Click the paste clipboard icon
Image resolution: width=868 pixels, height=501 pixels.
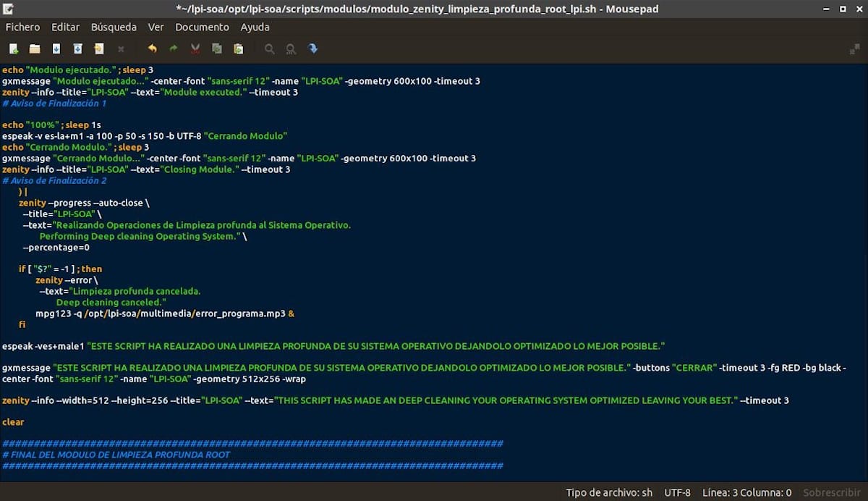[238, 49]
